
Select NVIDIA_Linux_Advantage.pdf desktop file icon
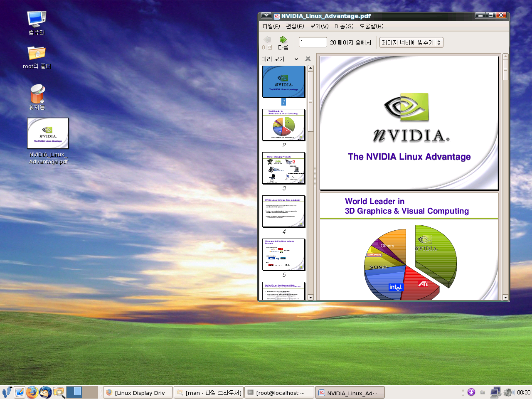coord(48,133)
